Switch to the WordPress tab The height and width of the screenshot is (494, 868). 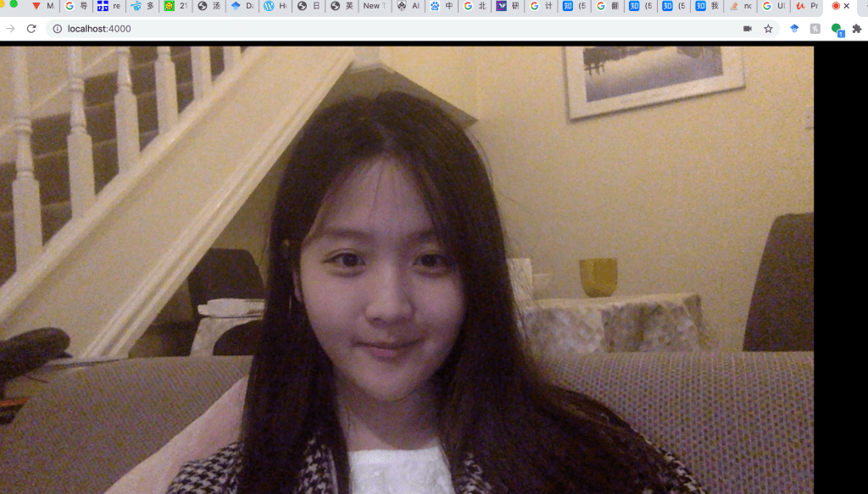pyautogui.click(x=276, y=6)
